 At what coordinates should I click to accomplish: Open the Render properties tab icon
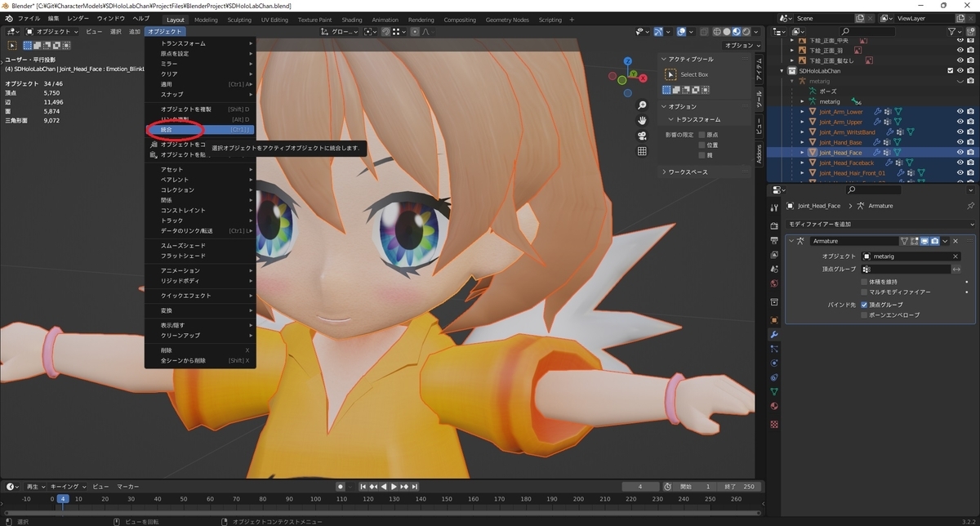774,226
